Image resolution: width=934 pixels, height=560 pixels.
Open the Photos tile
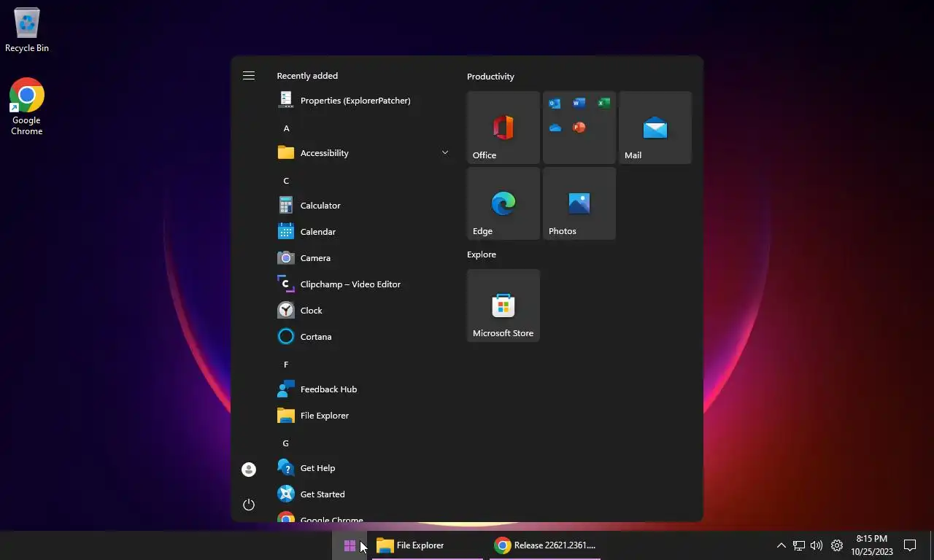tap(579, 203)
